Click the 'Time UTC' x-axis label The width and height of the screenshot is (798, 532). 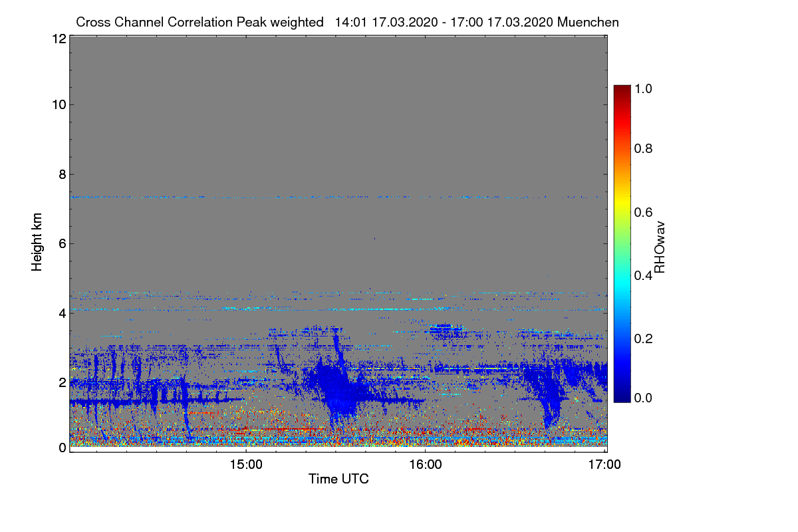point(338,479)
